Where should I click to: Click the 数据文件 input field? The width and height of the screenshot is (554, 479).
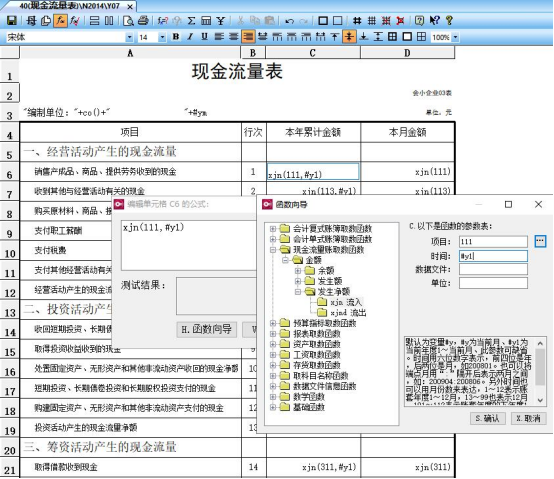[493, 270]
